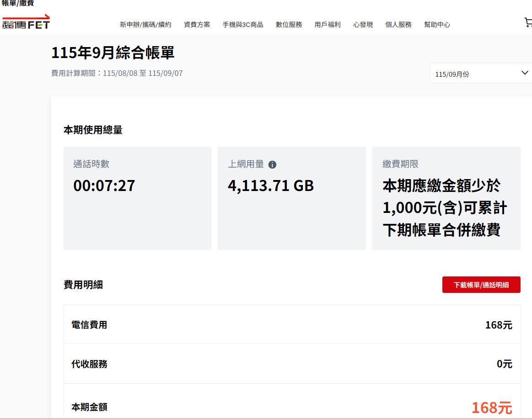Click the 本期金額 label
The image size is (532, 419).
pos(89,407)
